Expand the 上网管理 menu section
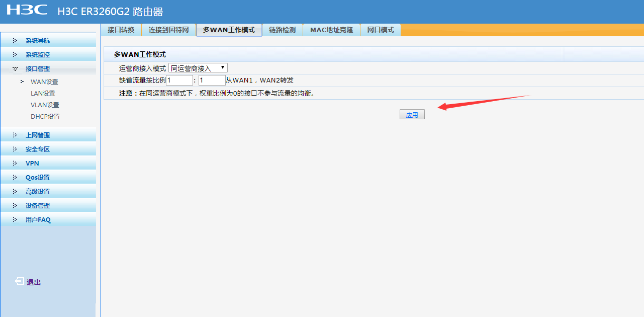 click(x=48, y=135)
